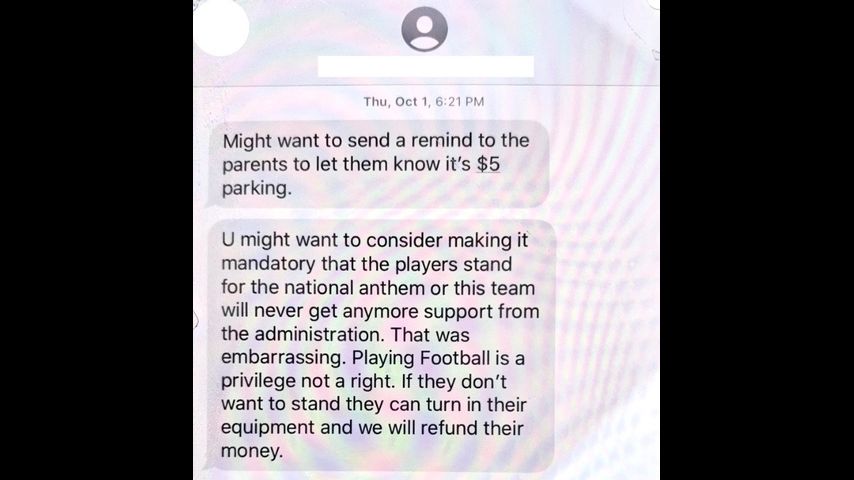Screen dimensions: 854x480
Task: Tap the white redacted circle beside the header
Action: pyautogui.click(x=221, y=27)
